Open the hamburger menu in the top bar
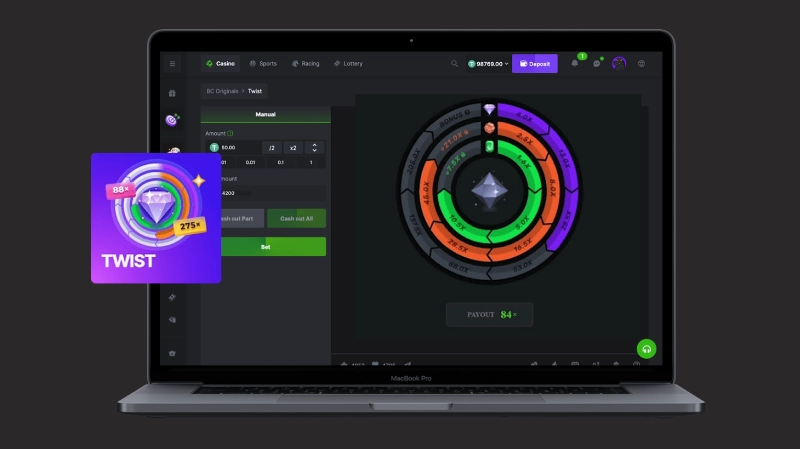This screenshot has width=800, height=449. coord(172,63)
